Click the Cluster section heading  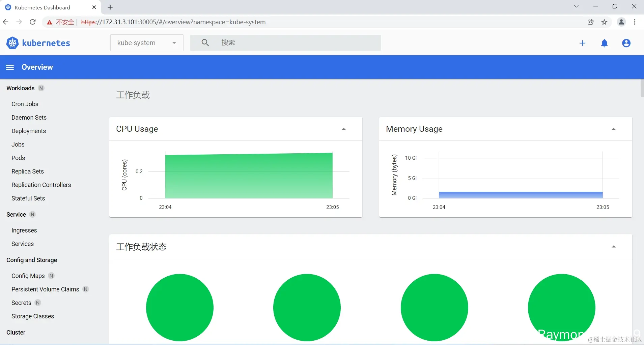tap(16, 332)
